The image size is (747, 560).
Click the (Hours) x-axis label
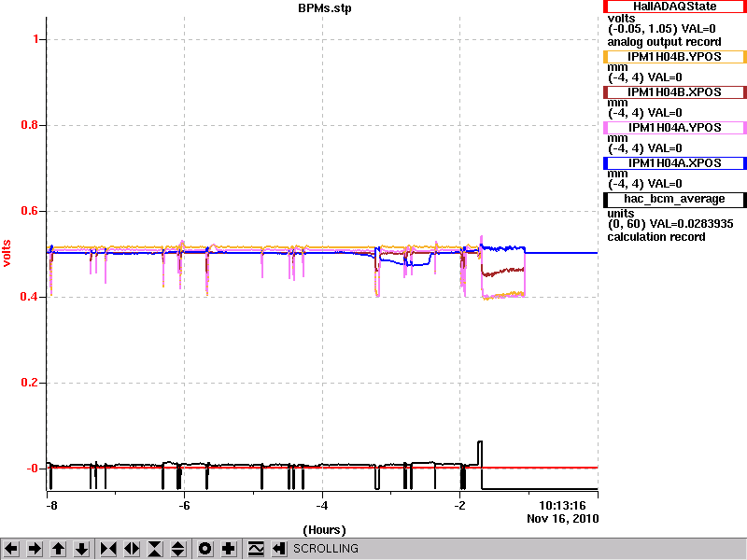tap(324, 530)
